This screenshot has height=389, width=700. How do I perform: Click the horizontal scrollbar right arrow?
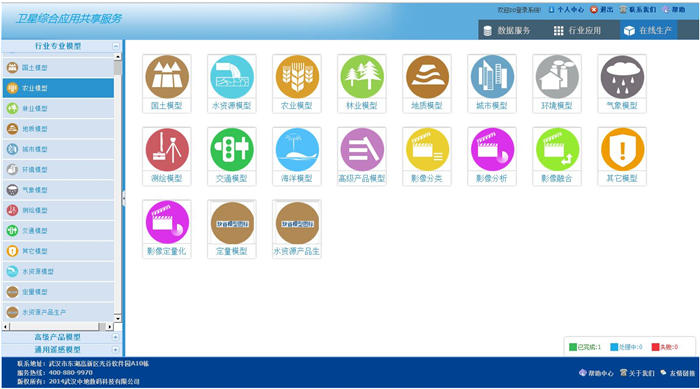tap(110, 326)
